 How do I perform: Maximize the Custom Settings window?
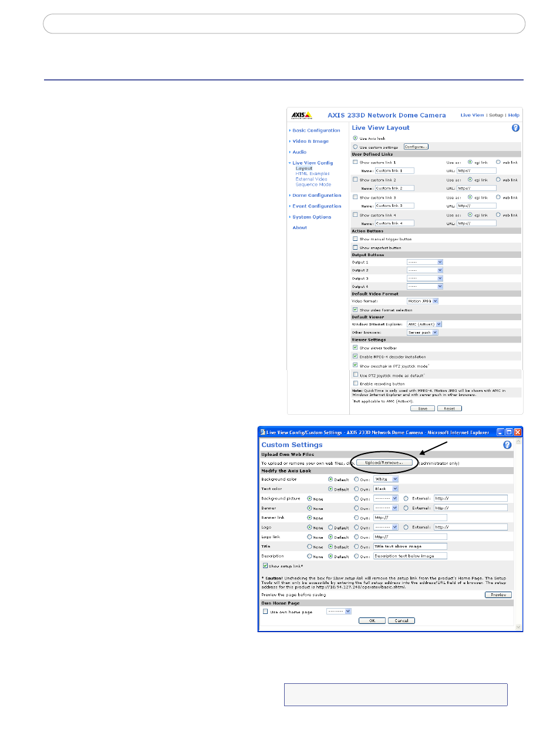point(509,432)
